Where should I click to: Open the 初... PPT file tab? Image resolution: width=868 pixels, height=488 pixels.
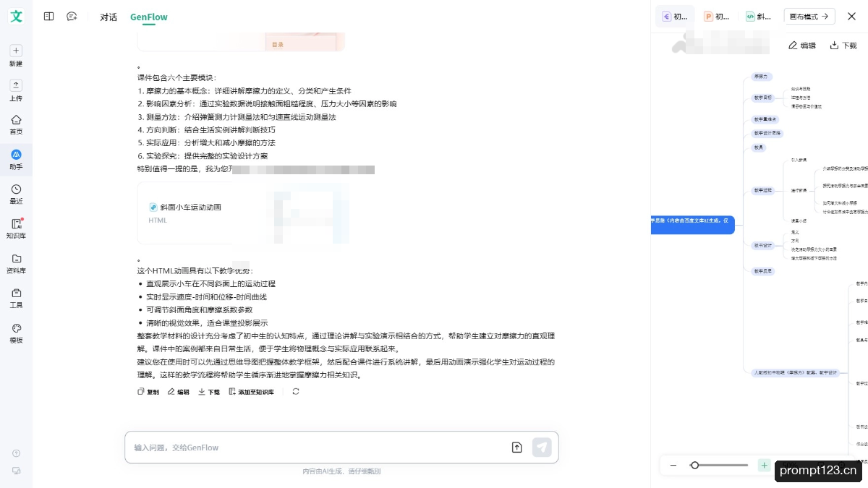(x=717, y=16)
